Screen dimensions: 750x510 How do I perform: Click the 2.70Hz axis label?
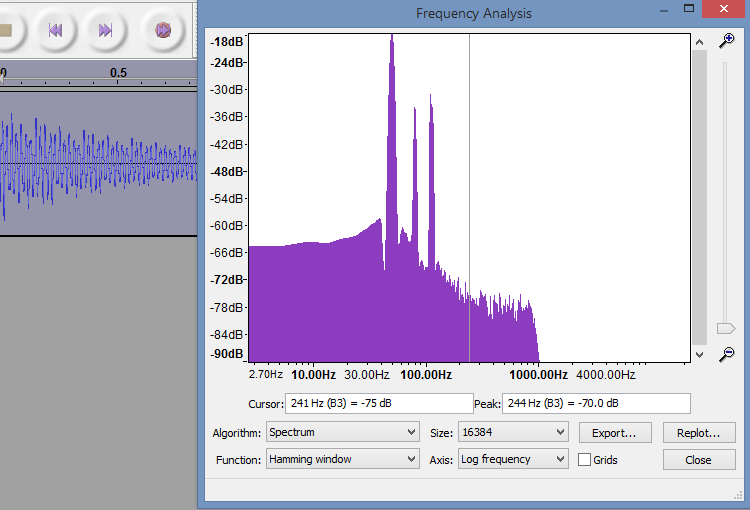265,374
